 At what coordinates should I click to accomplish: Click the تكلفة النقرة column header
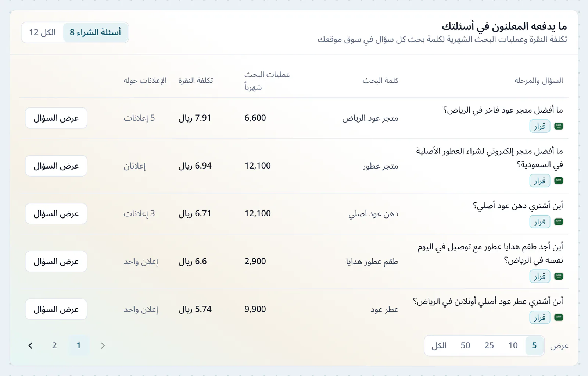pyautogui.click(x=196, y=81)
